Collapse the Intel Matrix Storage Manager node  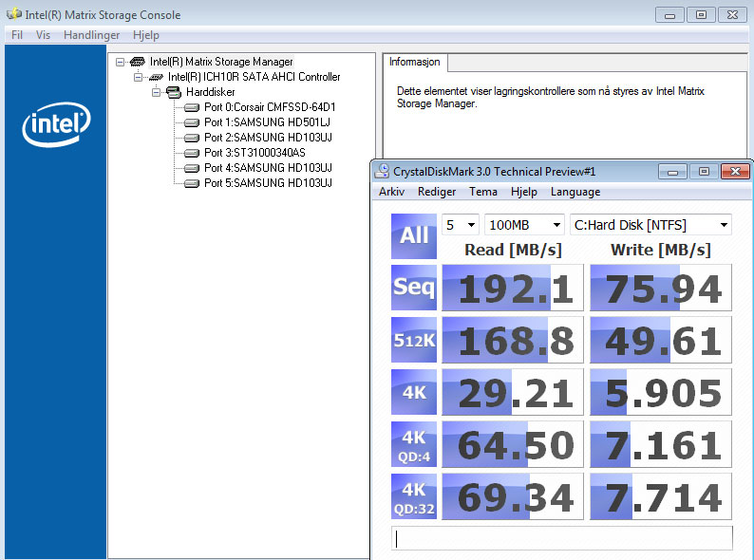(x=121, y=62)
